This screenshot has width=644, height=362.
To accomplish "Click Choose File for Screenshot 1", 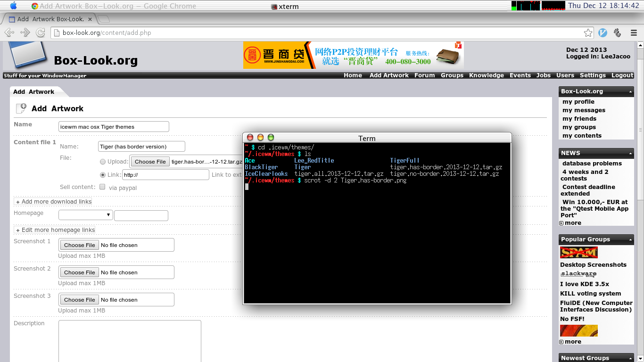I will tap(80, 245).
